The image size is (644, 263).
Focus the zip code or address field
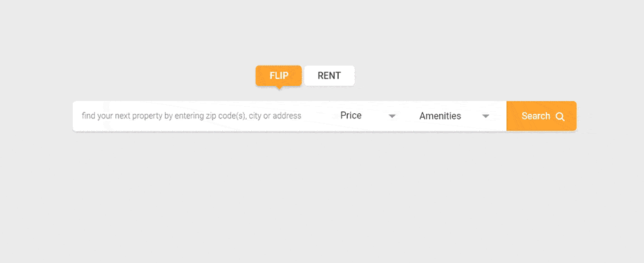(x=201, y=116)
